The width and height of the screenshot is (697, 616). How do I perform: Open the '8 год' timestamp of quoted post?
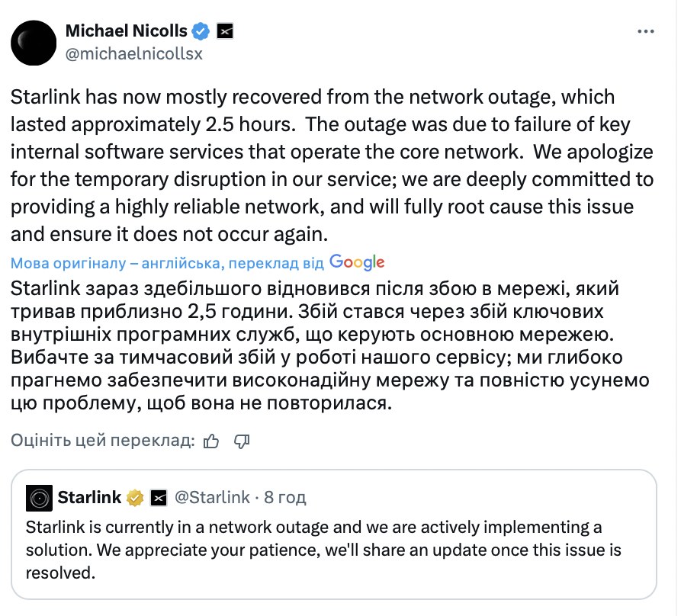coord(285,497)
